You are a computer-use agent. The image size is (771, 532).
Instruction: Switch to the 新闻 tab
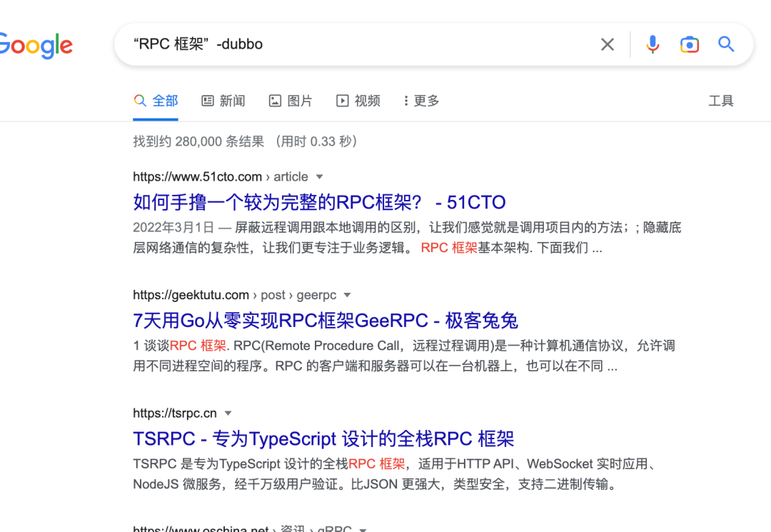pyautogui.click(x=223, y=101)
